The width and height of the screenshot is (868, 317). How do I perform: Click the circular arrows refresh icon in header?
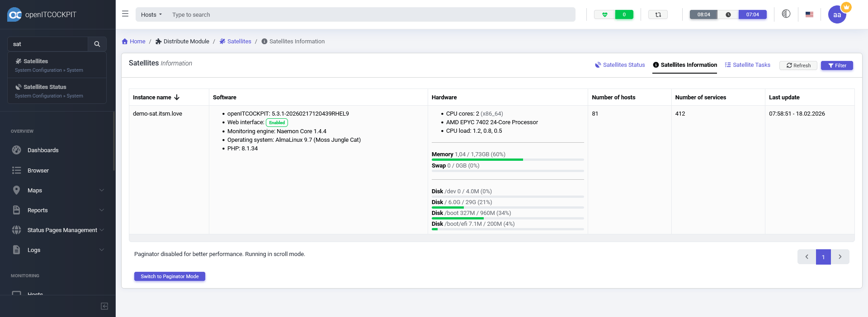coord(658,15)
